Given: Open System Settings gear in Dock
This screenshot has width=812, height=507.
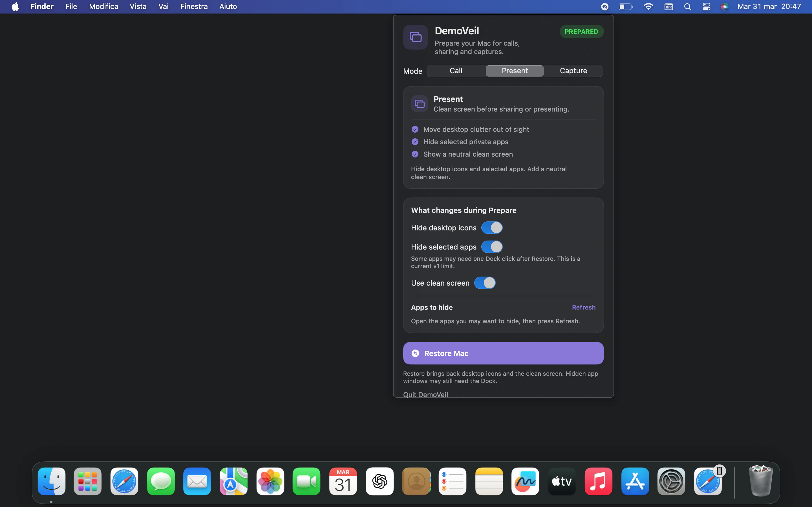Looking at the screenshot, I should 671,482.
